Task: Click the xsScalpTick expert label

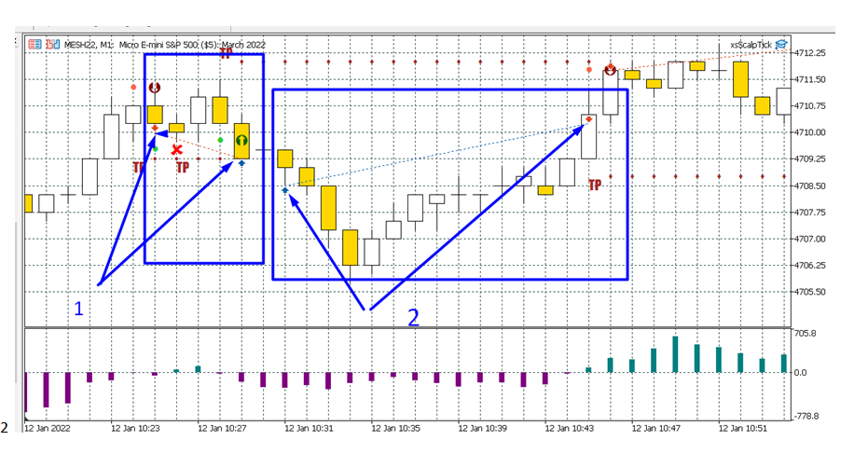Action: tap(751, 45)
